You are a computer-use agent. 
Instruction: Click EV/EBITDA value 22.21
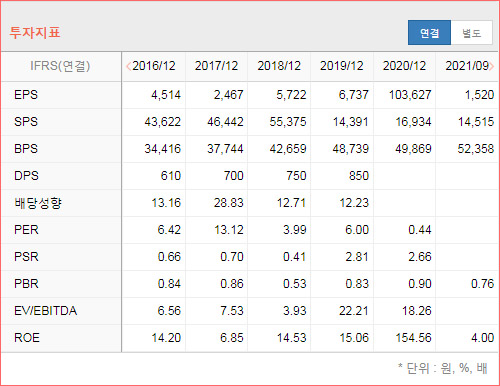354,311
